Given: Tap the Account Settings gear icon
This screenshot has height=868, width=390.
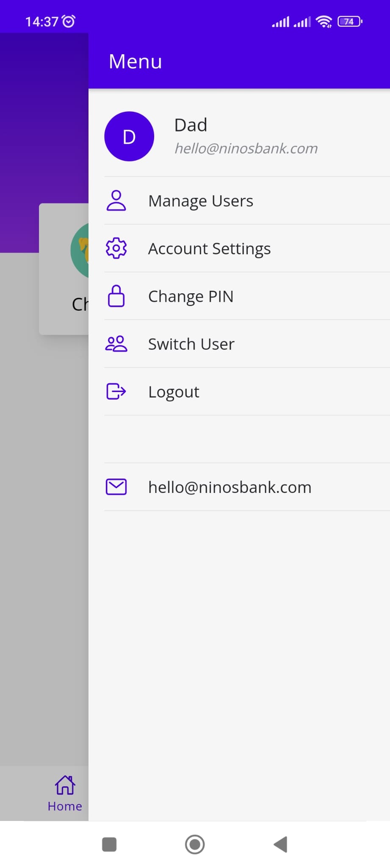Looking at the screenshot, I should coord(116,248).
